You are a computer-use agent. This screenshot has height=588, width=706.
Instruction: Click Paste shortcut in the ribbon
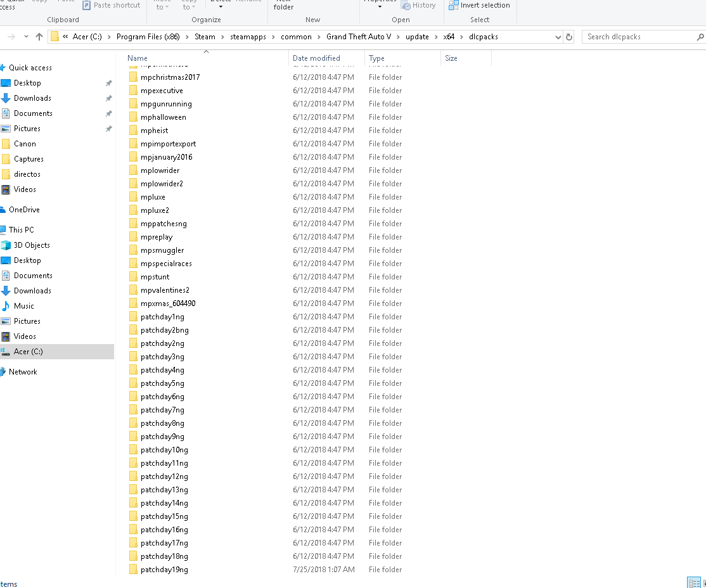tap(111, 6)
